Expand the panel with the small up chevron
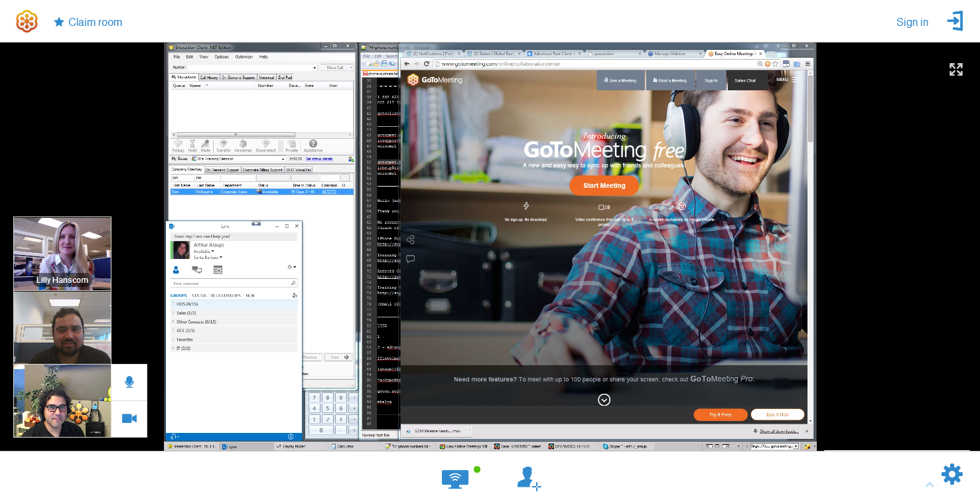The height and width of the screenshot is (504, 980). click(930, 485)
